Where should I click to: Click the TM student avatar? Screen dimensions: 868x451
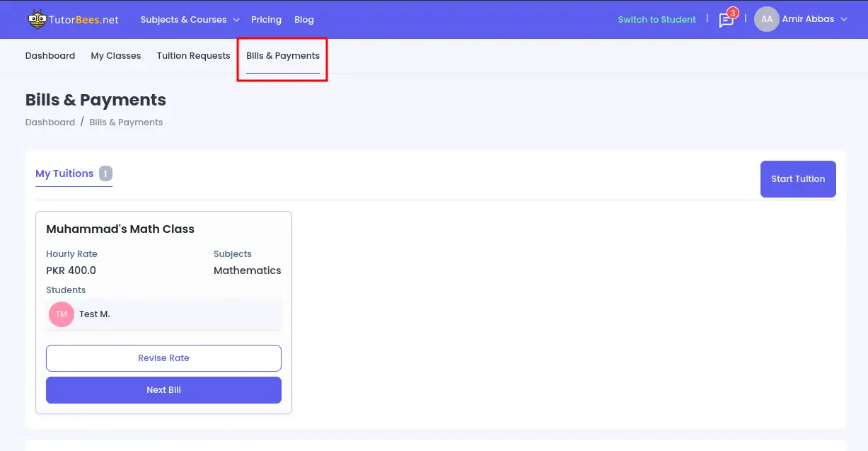[x=62, y=314]
